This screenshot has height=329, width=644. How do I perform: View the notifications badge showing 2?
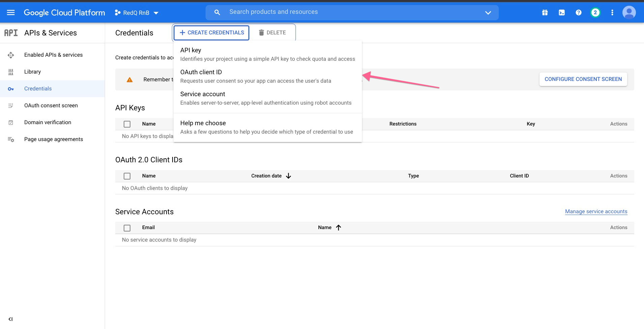595,12
